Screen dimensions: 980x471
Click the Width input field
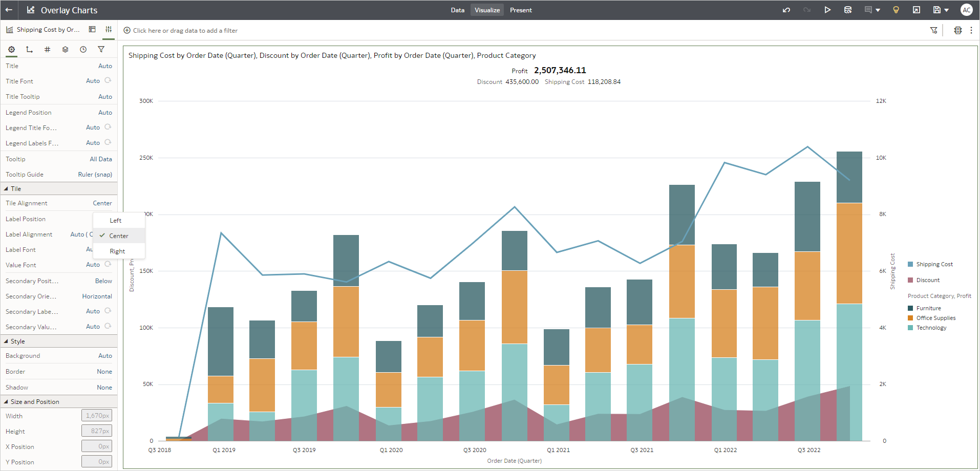point(96,415)
